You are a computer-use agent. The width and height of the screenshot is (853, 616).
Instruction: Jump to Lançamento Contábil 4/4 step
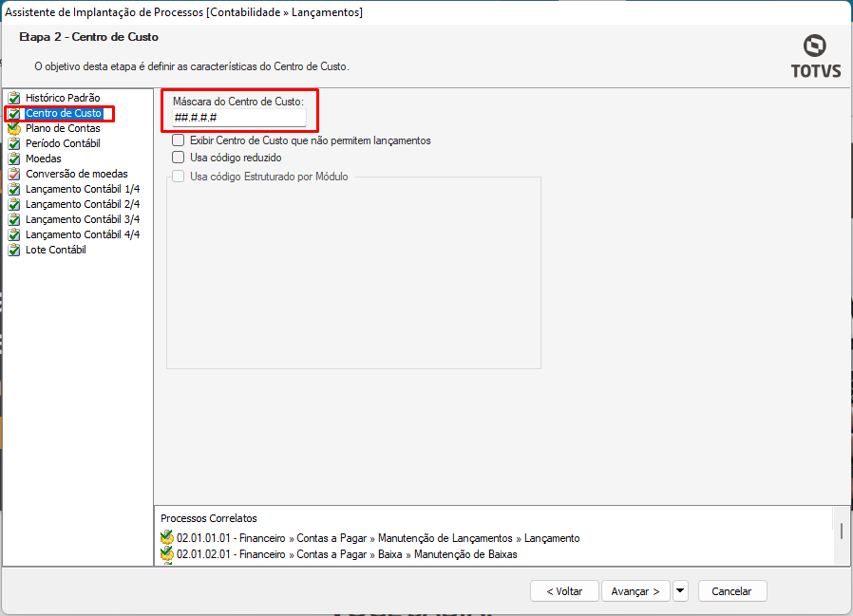coord(83,234)
